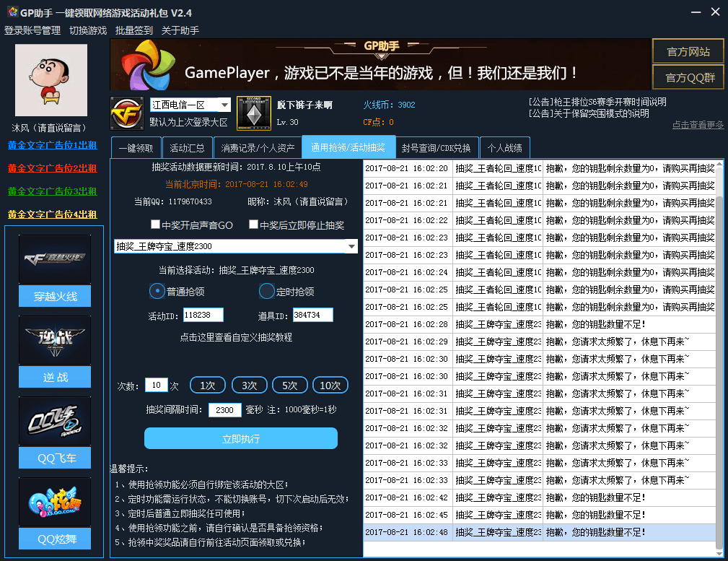Click the QQ飞车 game button
This screenshot has height=561, width=728.
pyautogui.click(x=55, y=458)
